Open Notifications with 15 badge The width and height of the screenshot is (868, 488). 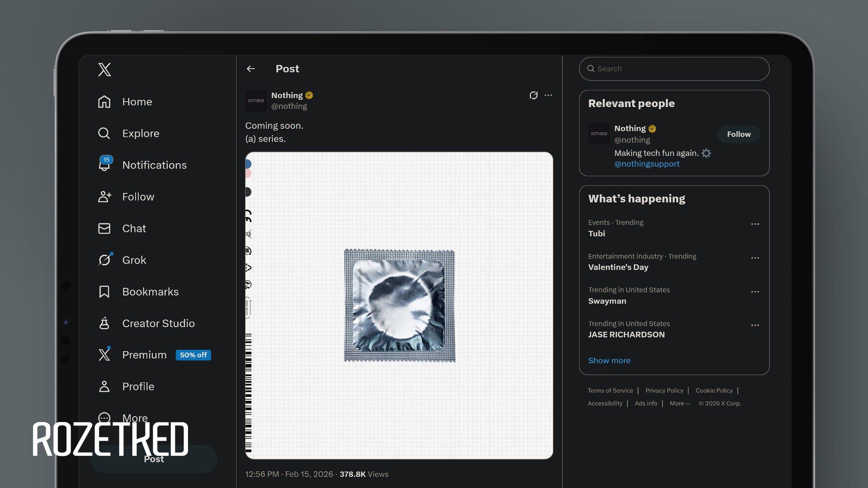(x=154, y=165)
